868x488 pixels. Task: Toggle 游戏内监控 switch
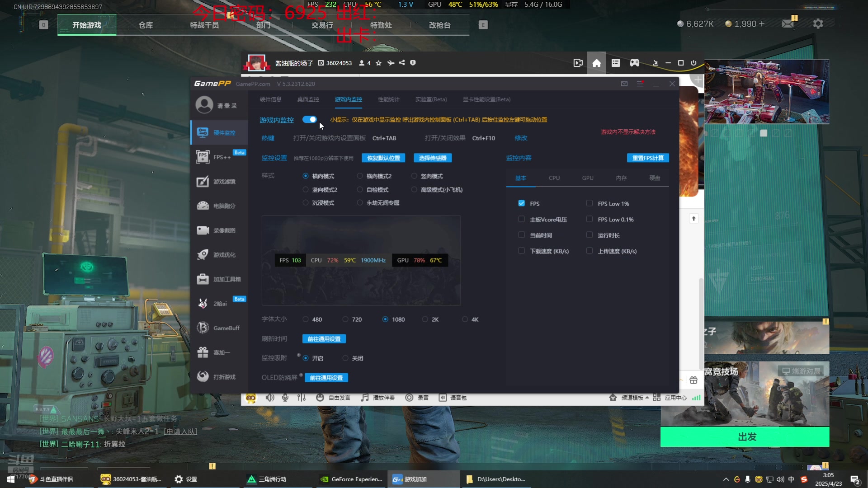pos(310,119)
